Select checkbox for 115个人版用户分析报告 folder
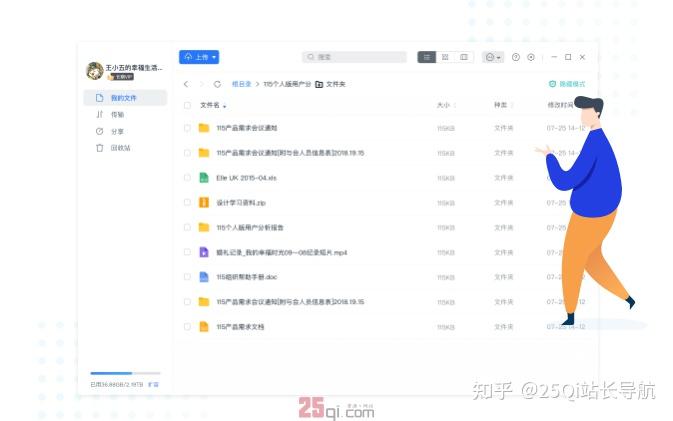 point(187,228)
